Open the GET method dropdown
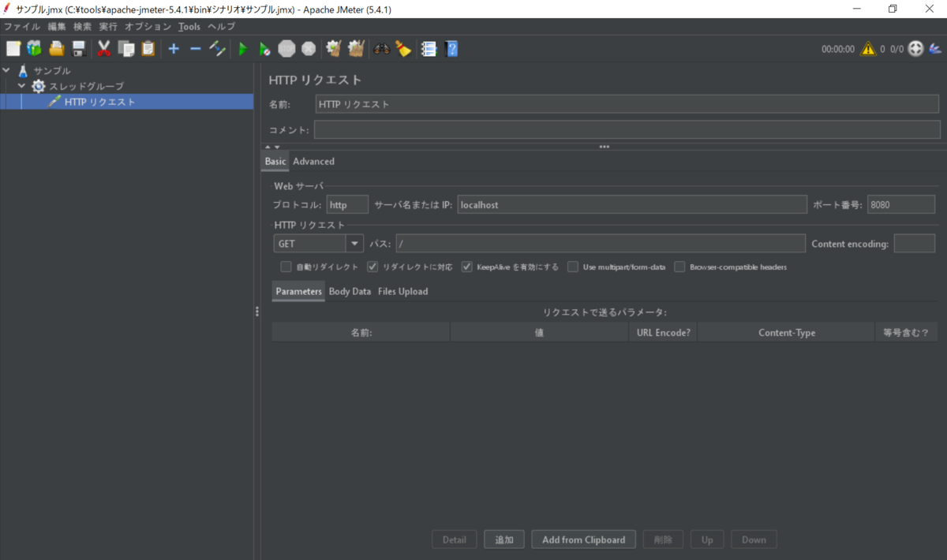The height and width of the screenshot is (560, 947). (x=354, y=243)
